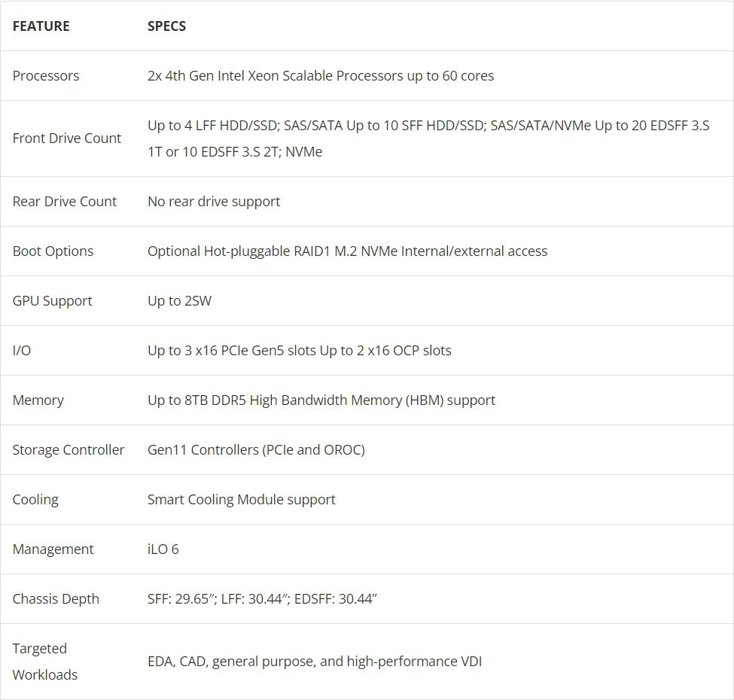
Task: Click the Memory row label
Action: coord(38,400)
